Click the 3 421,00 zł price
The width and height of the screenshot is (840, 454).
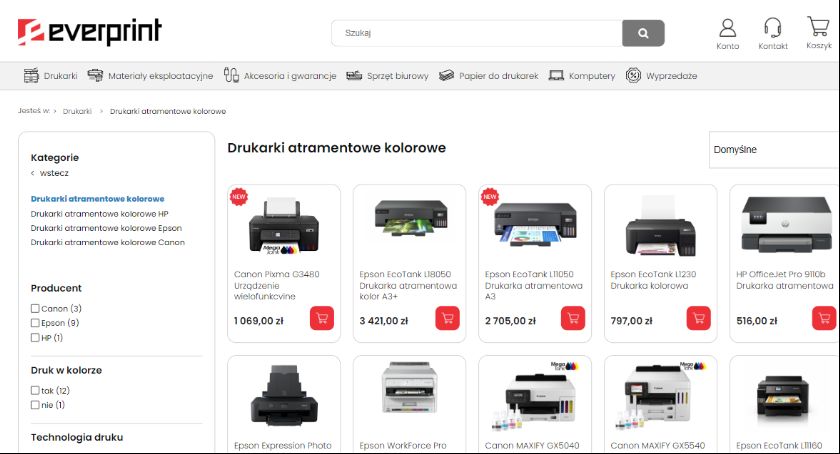click(384, 321)
